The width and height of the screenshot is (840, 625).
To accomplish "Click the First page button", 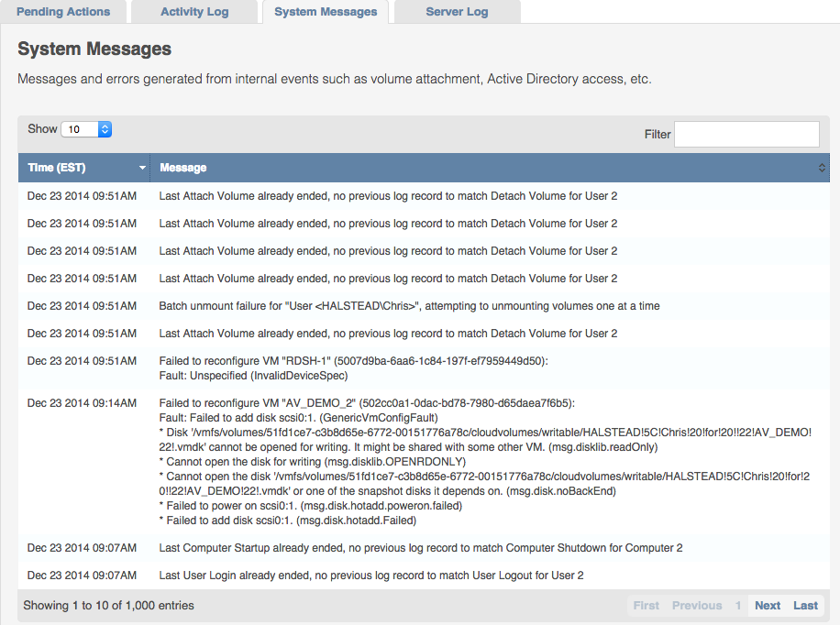I will point(646,605).
